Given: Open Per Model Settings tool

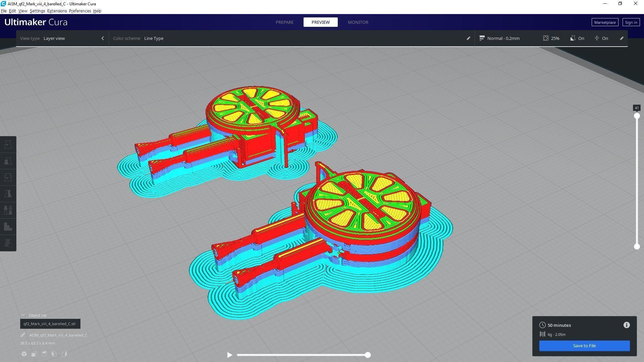Looking at the screenshot, I should pyautogui.click(x=8, y=210).
